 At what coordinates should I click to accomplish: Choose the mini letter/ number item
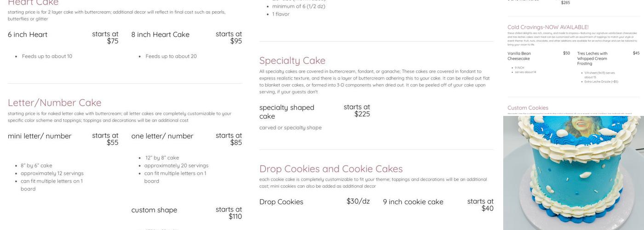[40, 136]
